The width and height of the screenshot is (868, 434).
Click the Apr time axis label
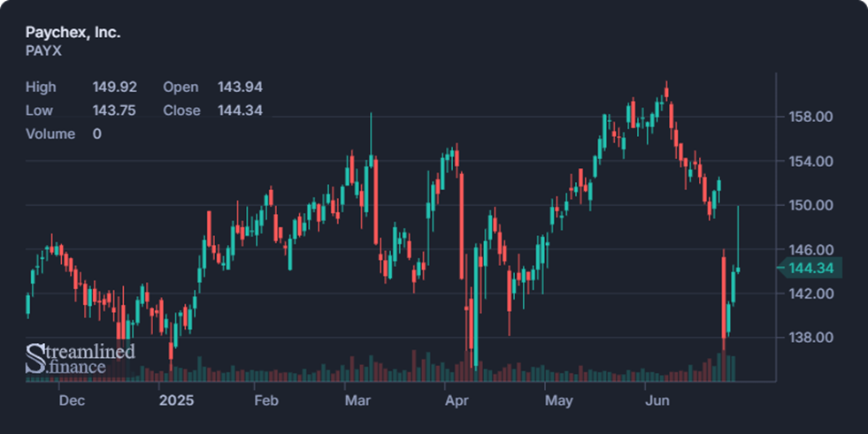(x=457, y=400)
